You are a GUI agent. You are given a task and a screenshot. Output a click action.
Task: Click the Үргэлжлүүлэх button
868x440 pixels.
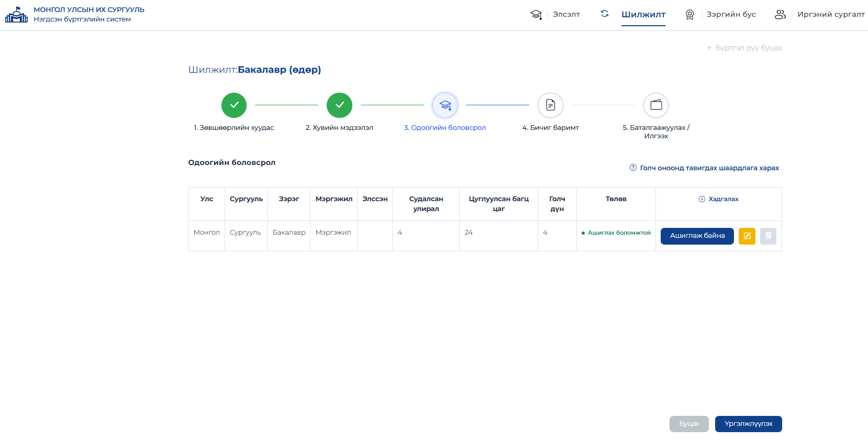click(x=749, y=424)
